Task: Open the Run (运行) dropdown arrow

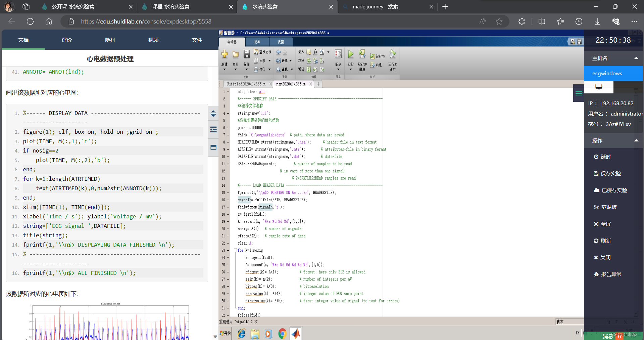Action: (x=350, y=70)
